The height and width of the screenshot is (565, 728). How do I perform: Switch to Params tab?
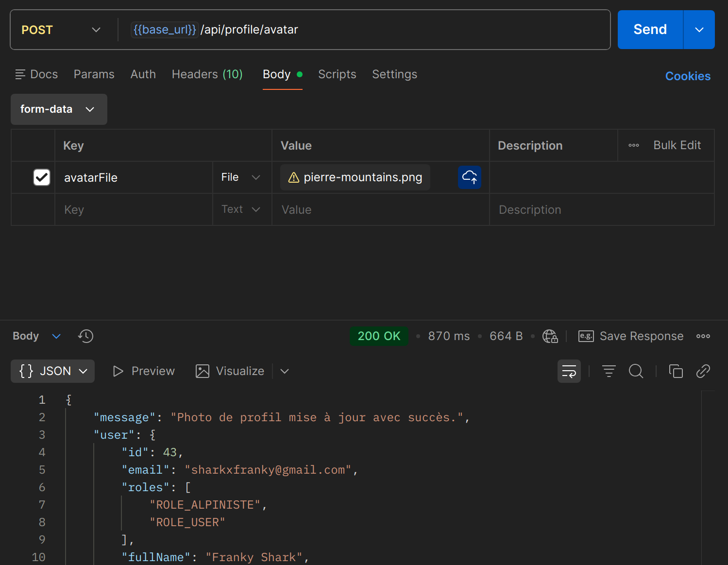pos(94,74)
